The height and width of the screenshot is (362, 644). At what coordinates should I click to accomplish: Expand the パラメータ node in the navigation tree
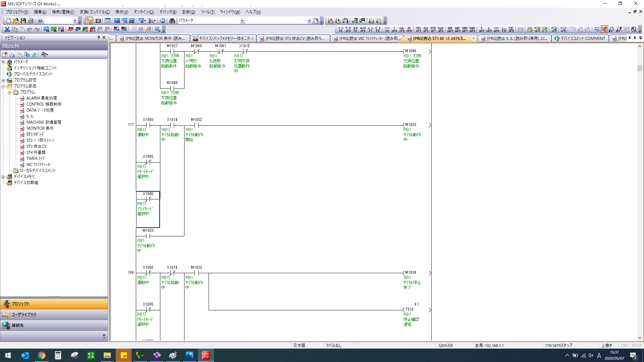point(3,62)
